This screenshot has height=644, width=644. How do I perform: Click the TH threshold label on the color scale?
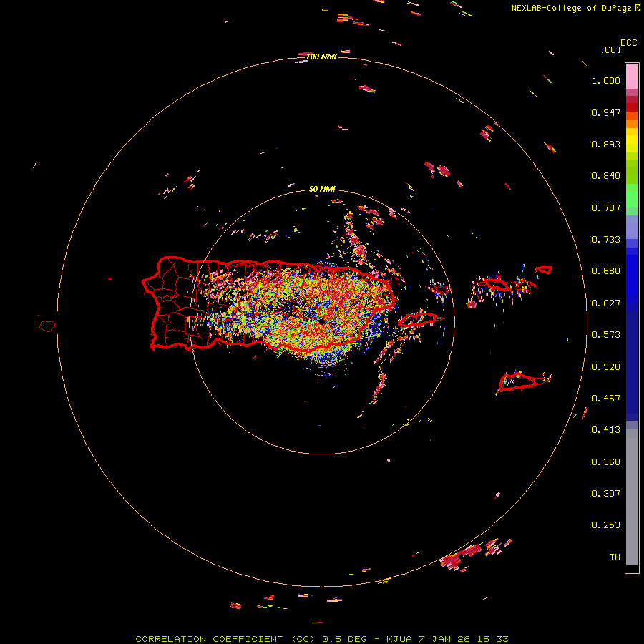click(x=615, y=557)
